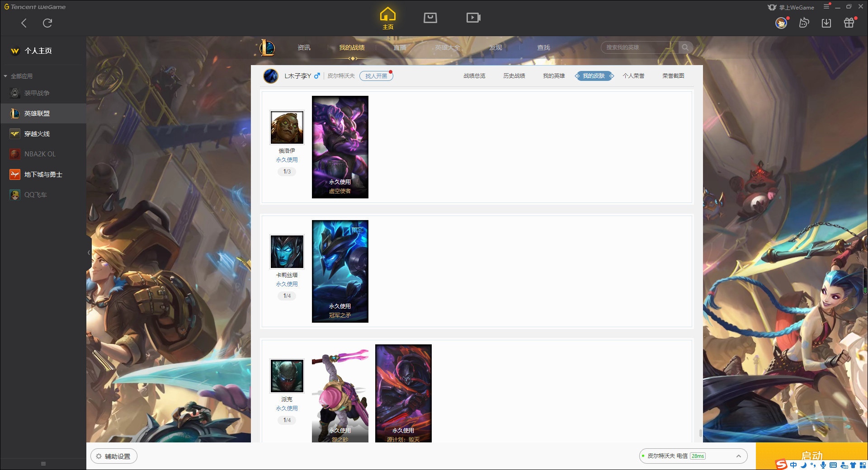The image size is (868, 470).
Task: Focus the 搜索我的英雄 search field
Action: coord(640,47)
